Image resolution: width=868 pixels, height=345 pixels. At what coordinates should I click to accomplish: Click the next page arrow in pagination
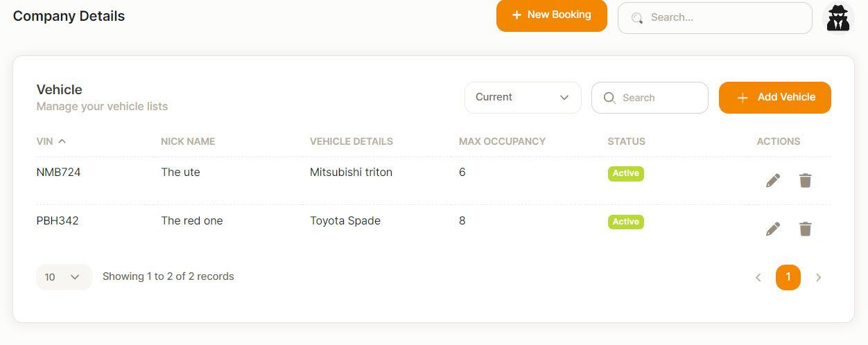point(818,277)
